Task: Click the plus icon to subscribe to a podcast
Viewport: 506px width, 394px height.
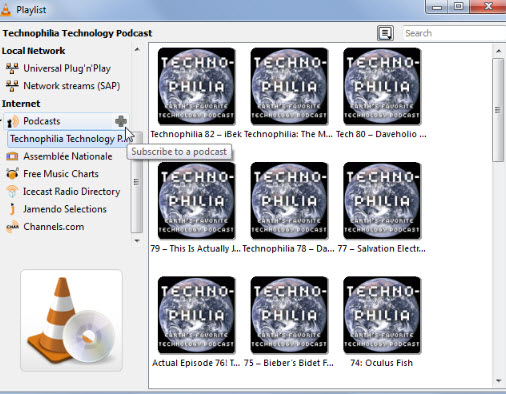Action: coord(121,121)
